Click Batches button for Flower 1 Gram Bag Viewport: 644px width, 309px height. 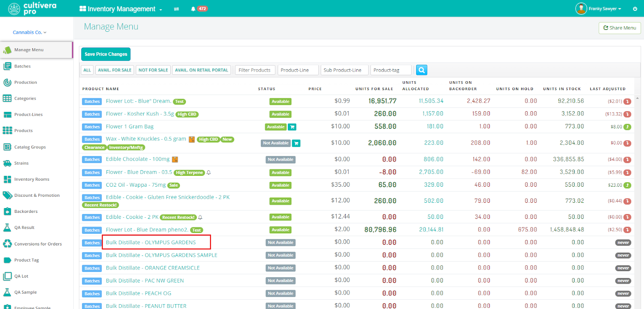(92, 127)
